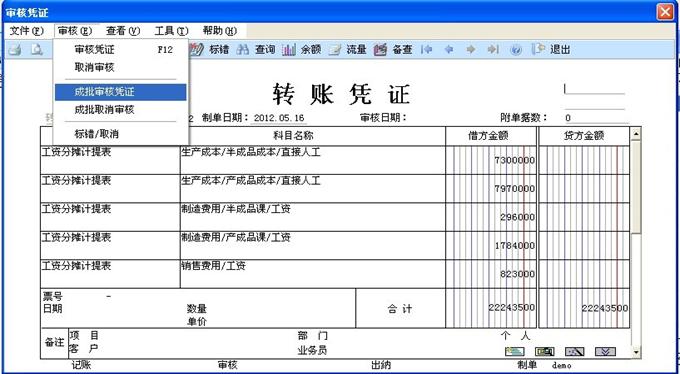Click the 附单据数 input field
This screenshot has height=374, width=680.
point(596,118)
